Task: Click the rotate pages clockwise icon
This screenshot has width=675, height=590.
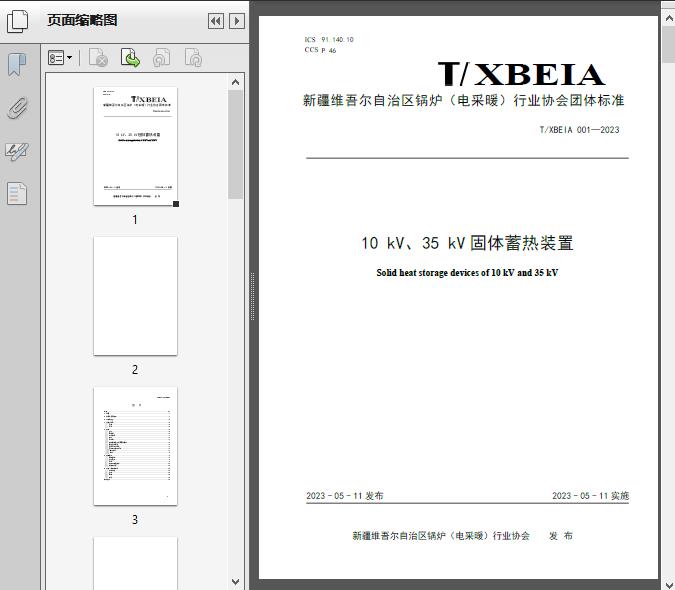Action: click(193, 58)
